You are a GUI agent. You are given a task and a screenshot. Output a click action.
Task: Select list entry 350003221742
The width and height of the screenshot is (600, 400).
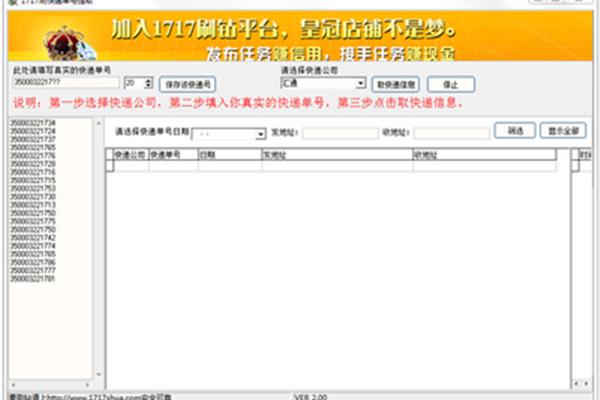coord(33,238)
